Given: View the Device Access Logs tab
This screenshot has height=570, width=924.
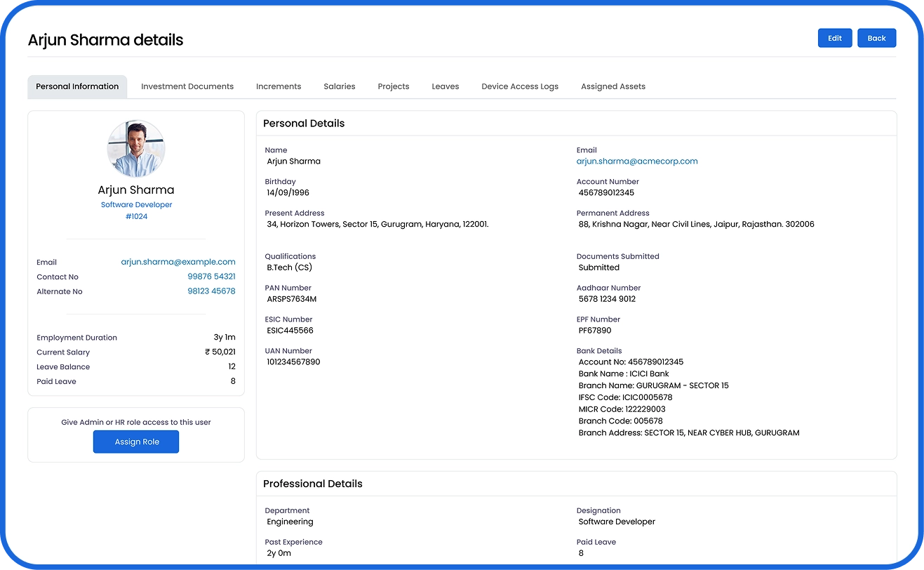Looking at the screenshot, I should [520, 86].
